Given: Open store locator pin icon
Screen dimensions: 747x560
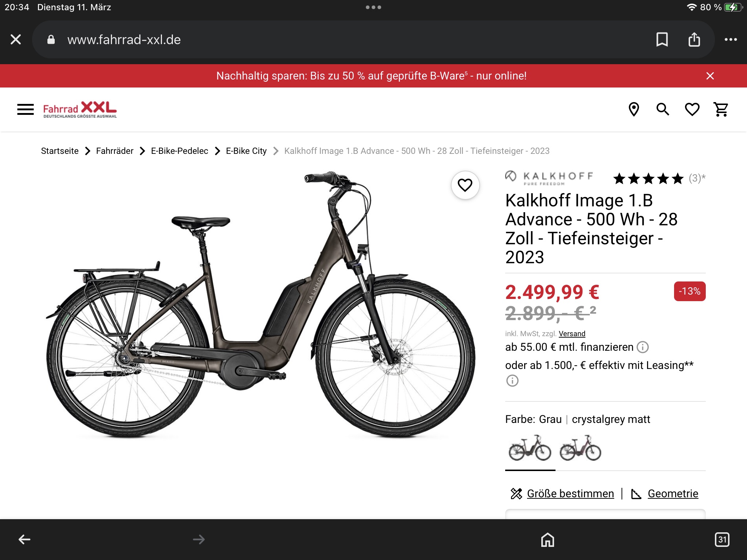Looking at the screenshot, I should 634,109.
